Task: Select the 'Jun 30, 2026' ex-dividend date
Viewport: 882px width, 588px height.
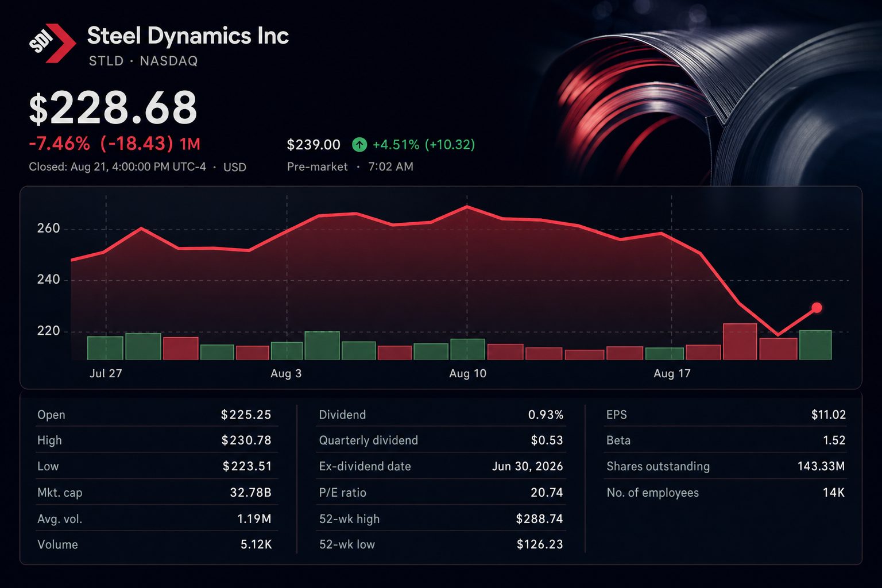Action: (x=528, y=466)
